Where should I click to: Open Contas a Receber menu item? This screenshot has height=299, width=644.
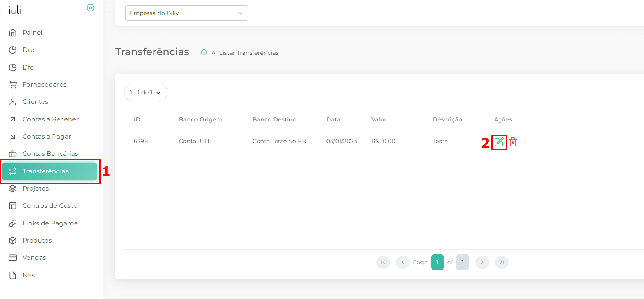click(x=50, y=119)
